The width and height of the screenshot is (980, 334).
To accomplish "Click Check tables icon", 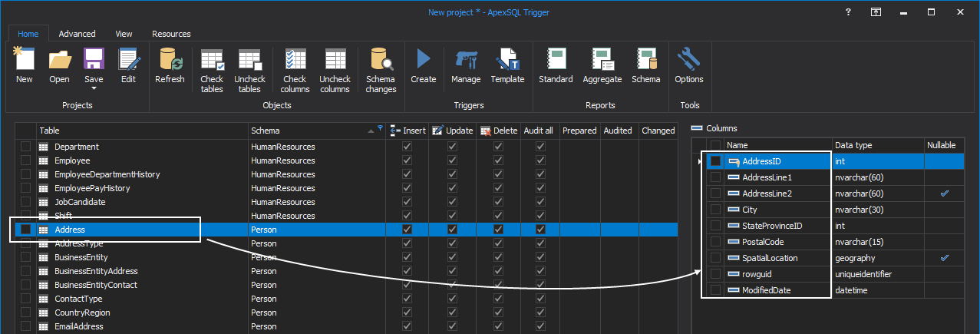I will (212, 61).
